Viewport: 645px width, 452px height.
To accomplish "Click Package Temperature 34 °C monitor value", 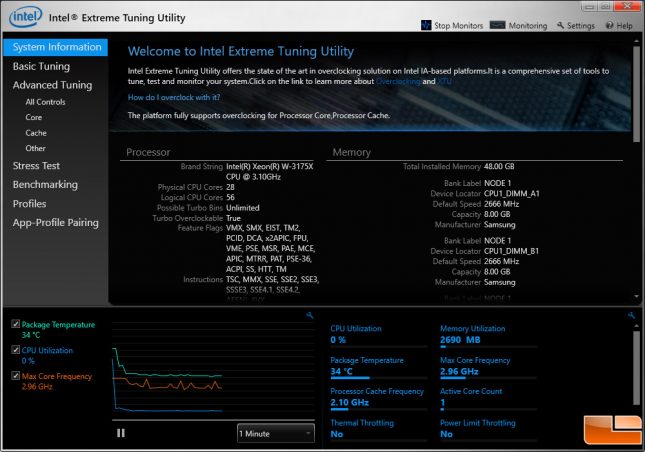I will [341, 371].
